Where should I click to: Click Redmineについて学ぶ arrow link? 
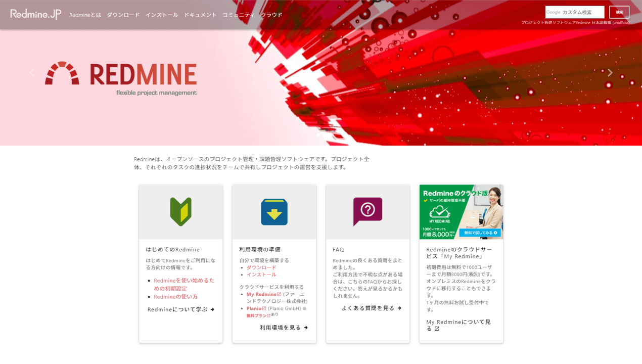point(180,309)
